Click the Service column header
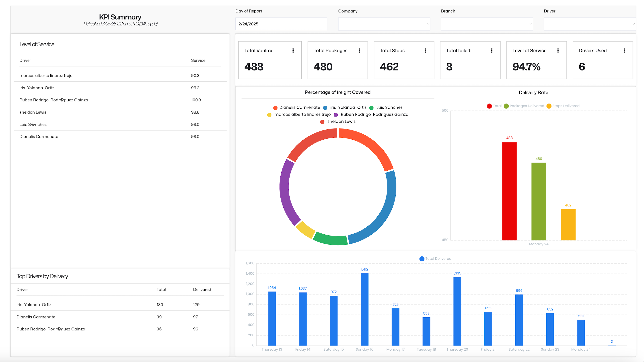The width and height of the screenshot is (644, 362). point(198,60)
